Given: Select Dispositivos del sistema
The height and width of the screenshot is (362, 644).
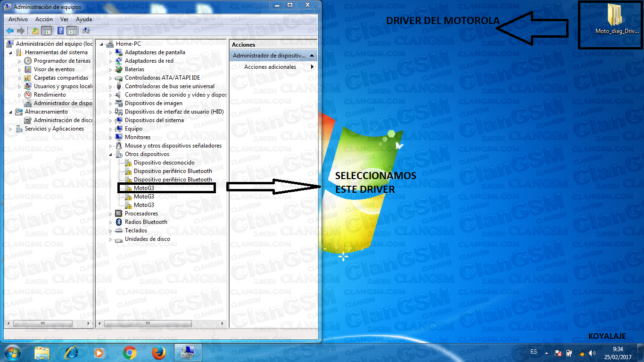Looking at the screenshot, I should (154, 120).
